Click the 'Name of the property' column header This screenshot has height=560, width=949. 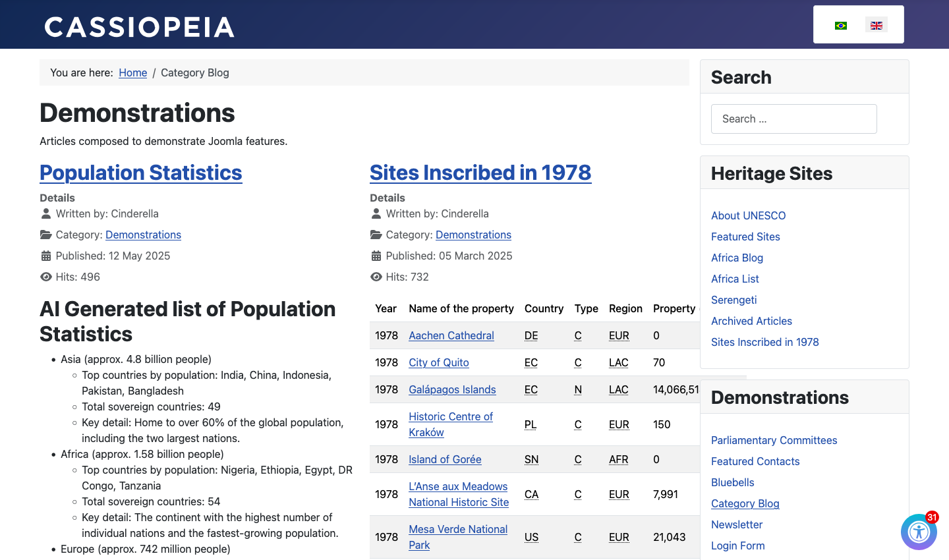461,308
